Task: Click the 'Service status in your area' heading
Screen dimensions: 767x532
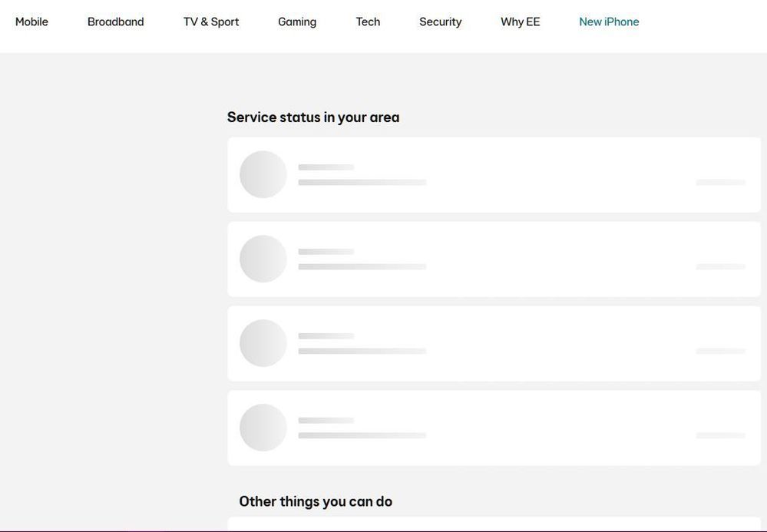Action: [313, 117]
